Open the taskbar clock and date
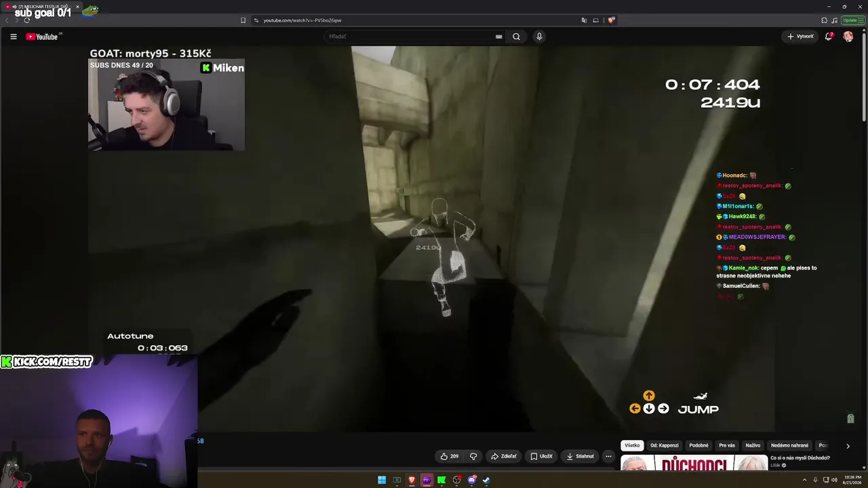The width and height of the screenshot is (868, 488). point(852,480)
